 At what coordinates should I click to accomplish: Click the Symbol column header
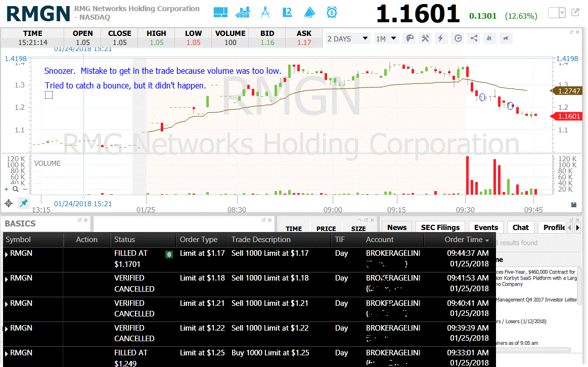18,240
